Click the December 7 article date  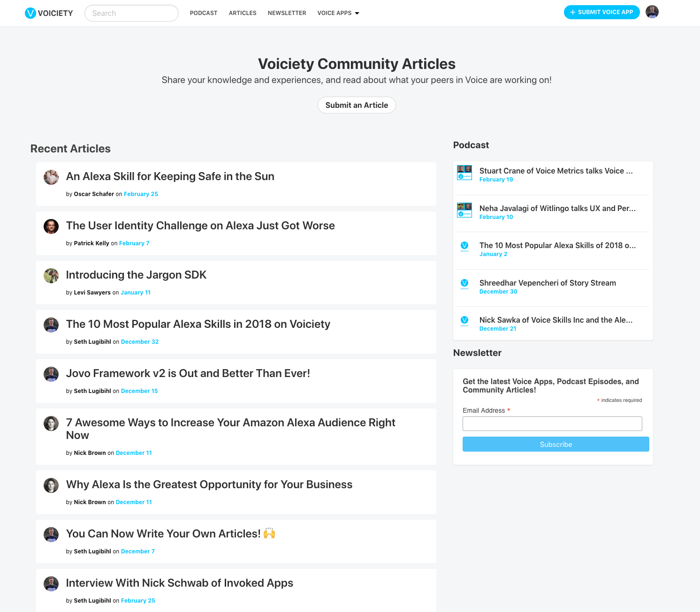[138, 552]
